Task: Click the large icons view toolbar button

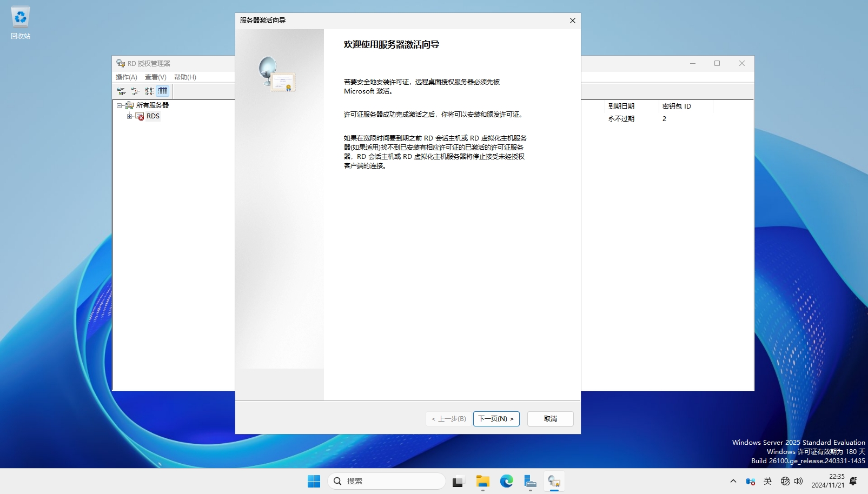Action: pos(122,91)
